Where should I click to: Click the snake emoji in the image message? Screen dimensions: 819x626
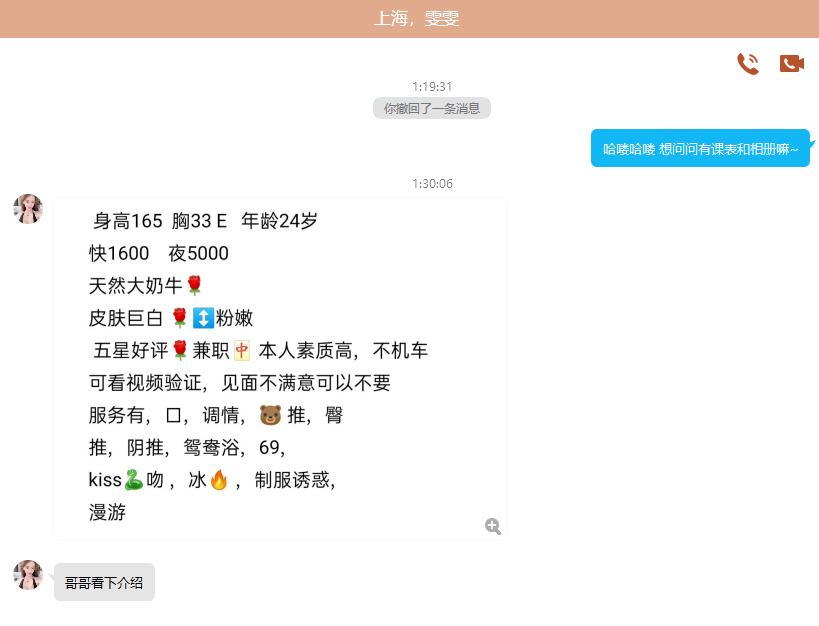coord(133,480)
